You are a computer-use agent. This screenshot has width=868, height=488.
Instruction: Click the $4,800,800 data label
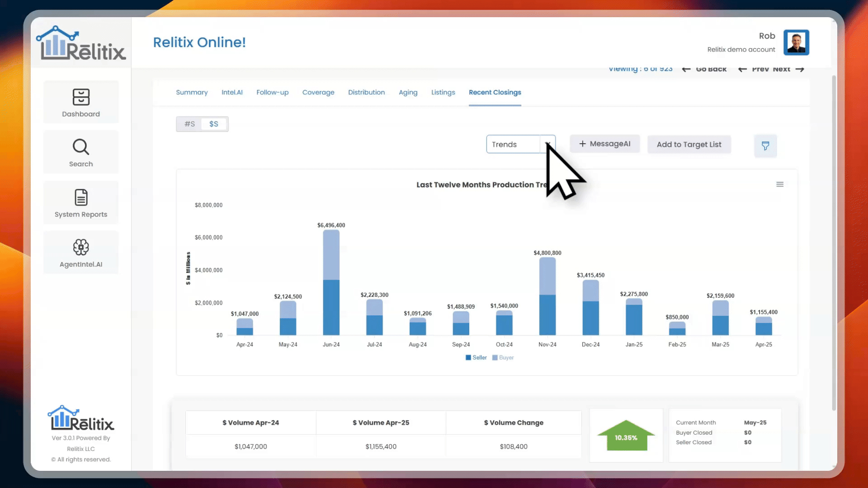pos(547,253)
